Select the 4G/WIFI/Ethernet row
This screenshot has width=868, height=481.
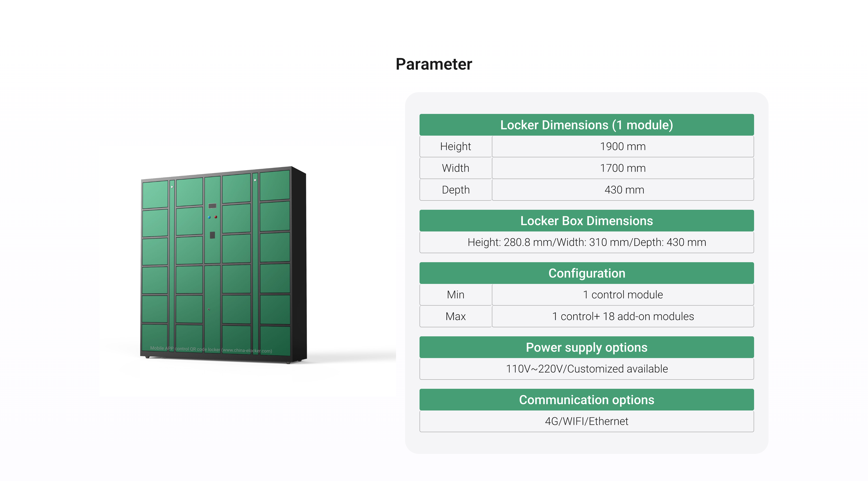[x=586, y=421]
